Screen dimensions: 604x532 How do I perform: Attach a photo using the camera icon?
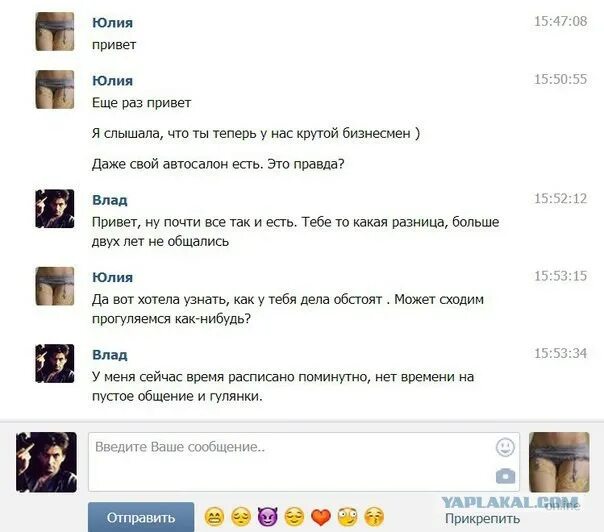click(505, 475)
